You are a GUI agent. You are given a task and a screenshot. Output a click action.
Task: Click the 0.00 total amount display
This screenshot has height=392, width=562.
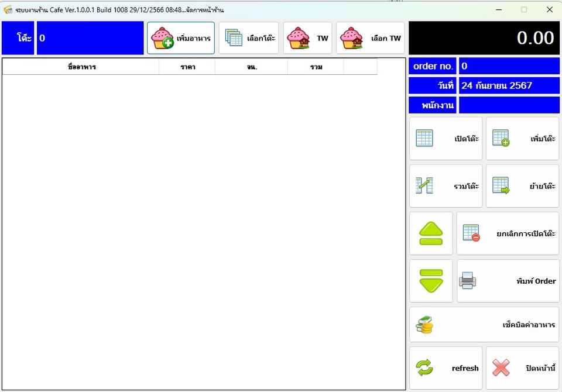point(485,36)
